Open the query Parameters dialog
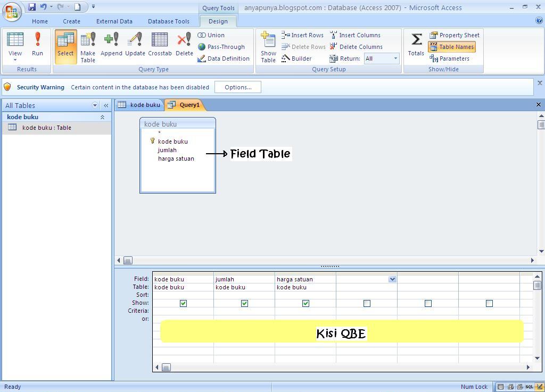 [449, 59]
